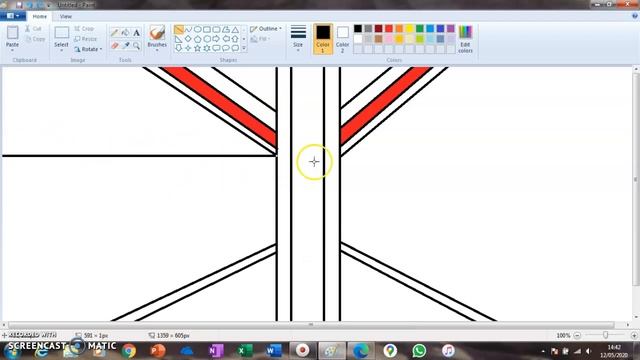Choose the Polygon shape

click(x=226, y=29)
